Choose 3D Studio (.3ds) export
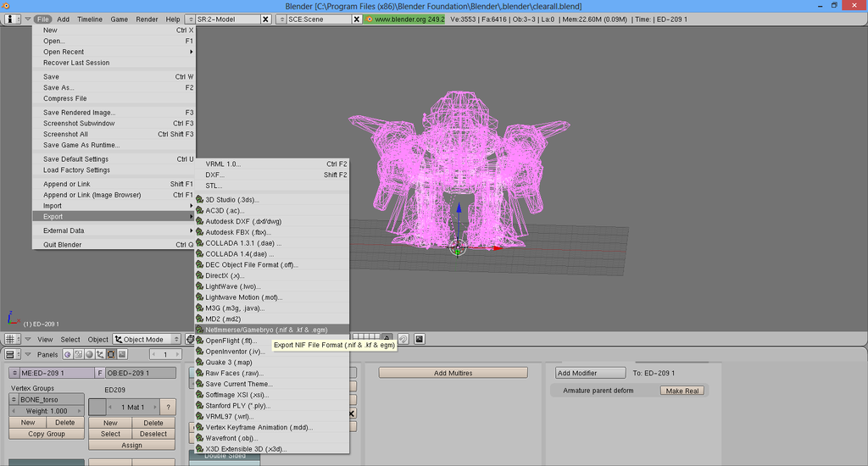 coord(272,200)
